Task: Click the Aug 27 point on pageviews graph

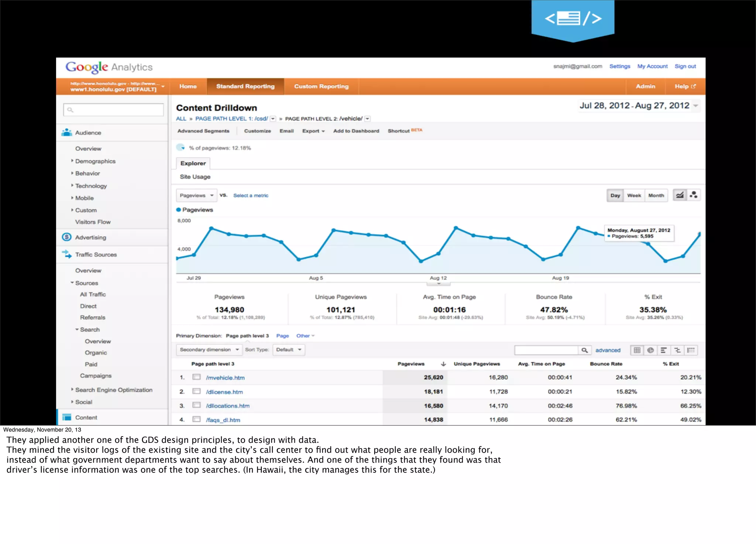Action: [x=700, y=234]
